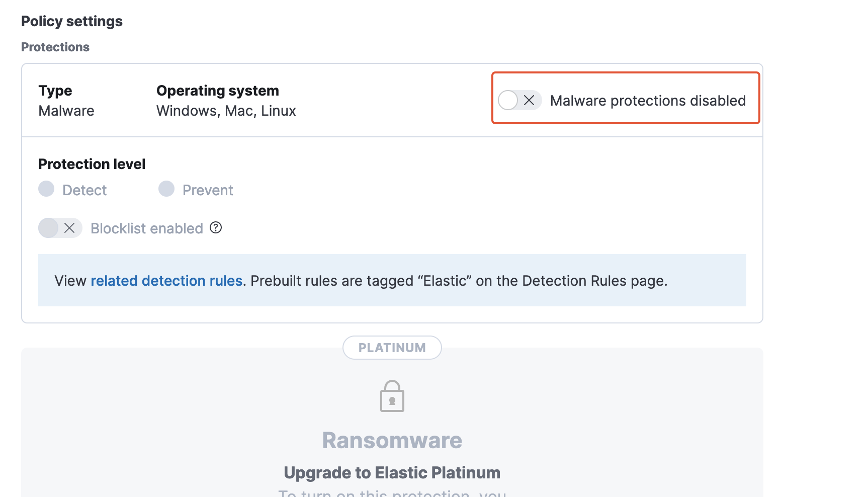Click the Type column header
Screen dimensions: 868x497
pyautogui.click(x=55, y=91)
